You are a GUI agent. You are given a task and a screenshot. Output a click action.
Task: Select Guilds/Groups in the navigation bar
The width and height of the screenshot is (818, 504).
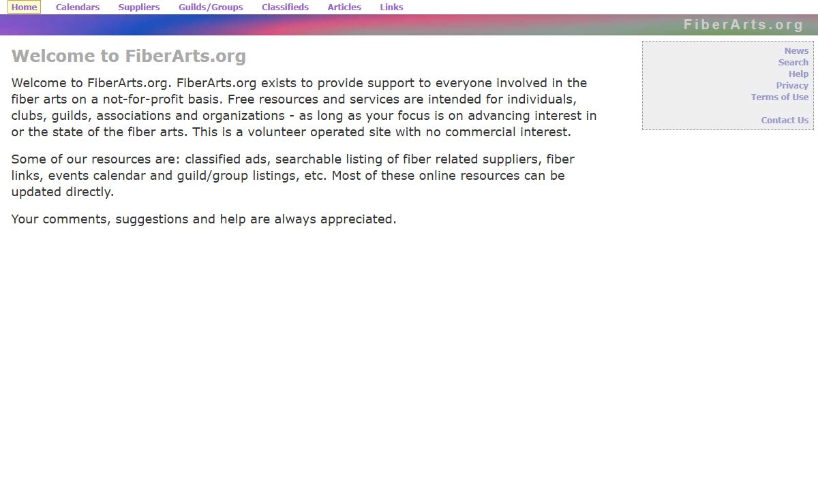pyautogui.click(x=211, y=7)
